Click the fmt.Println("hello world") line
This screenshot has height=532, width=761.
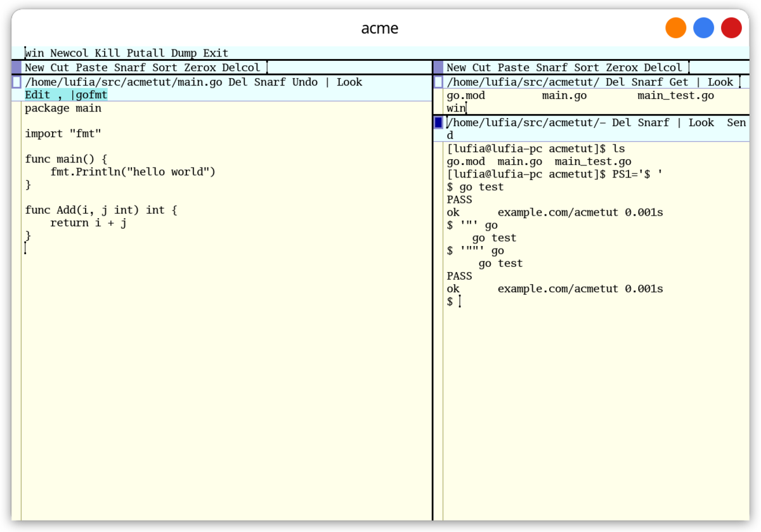[133, 172]
